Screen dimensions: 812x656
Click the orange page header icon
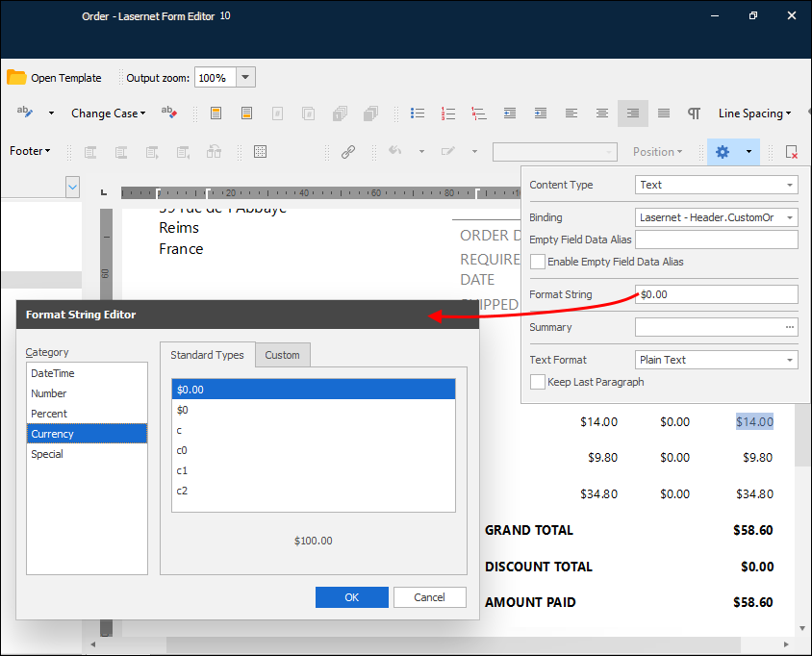point(216,114)
